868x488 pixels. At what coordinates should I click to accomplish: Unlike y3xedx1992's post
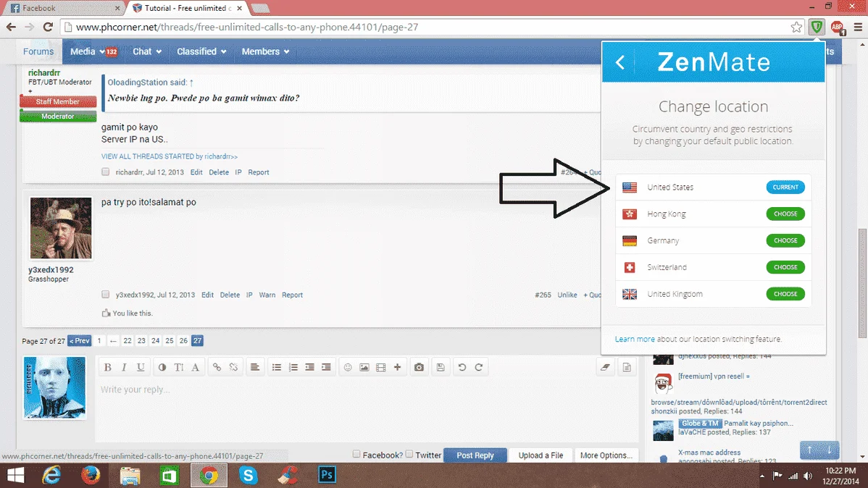click(x=567, y=295)
